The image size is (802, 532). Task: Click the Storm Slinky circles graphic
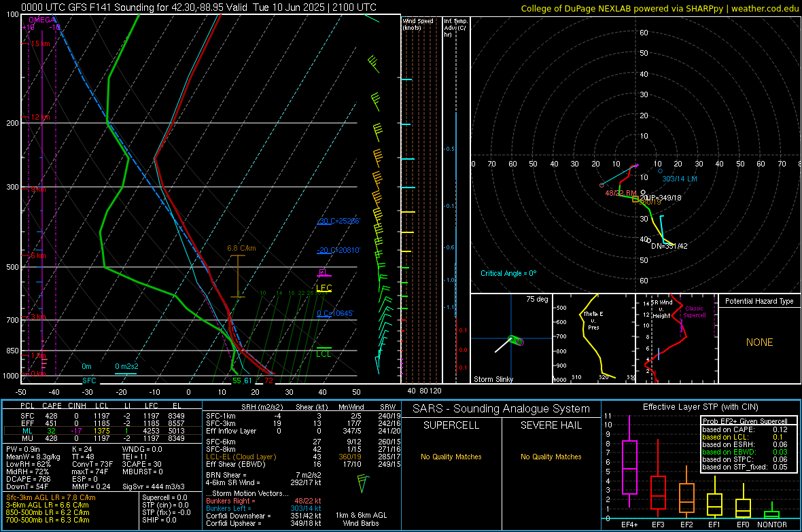click(x=516, y=340)
